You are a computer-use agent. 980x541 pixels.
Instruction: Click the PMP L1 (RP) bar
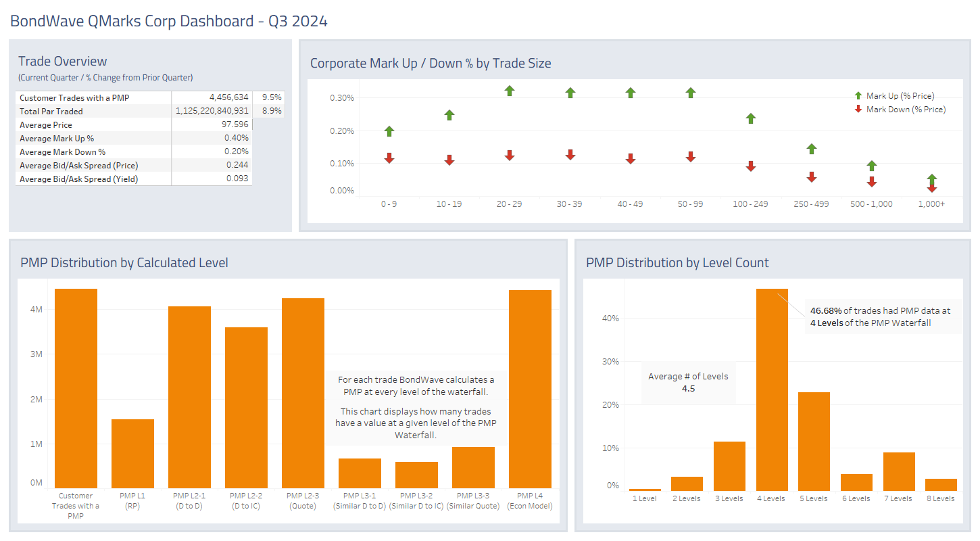[132, 454]
